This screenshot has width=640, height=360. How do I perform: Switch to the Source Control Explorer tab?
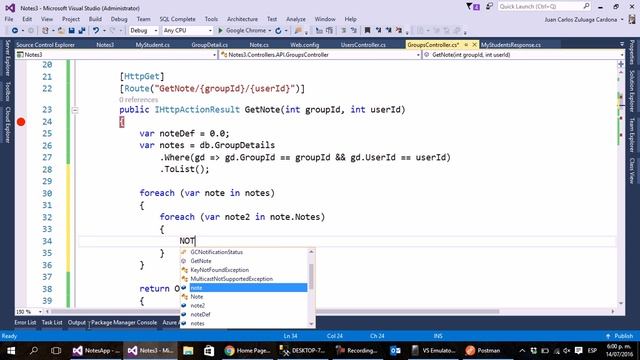[45, 44]
